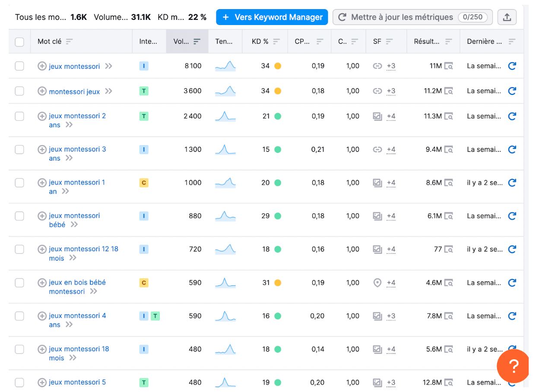Check the jeux en bois bébé montessori checkbox
Screen dimensions: 533x392
point(19,283)
